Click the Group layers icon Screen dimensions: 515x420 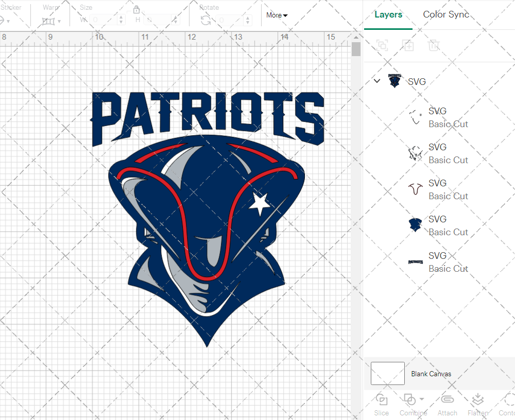[382, 45]
